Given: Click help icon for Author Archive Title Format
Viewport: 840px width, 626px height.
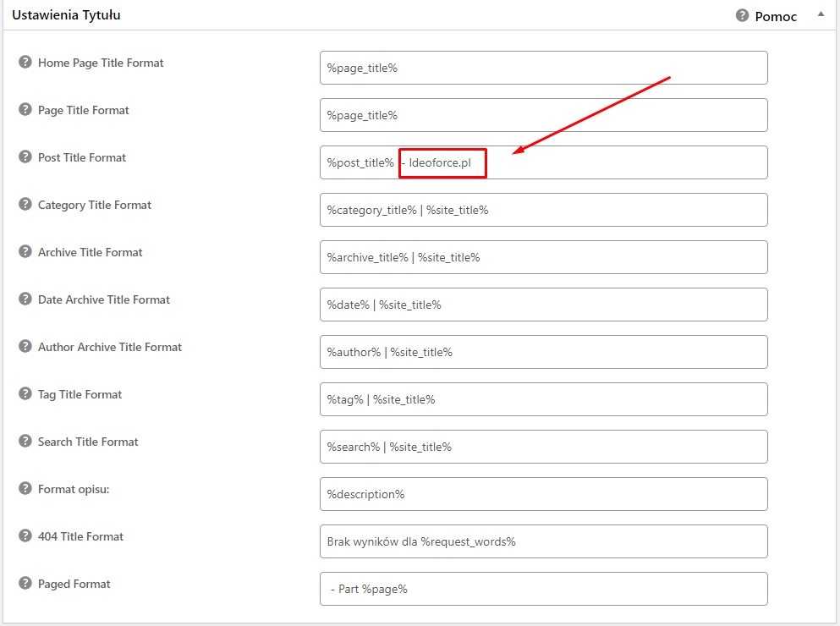Looking at the screenshot, I should 25,347.
